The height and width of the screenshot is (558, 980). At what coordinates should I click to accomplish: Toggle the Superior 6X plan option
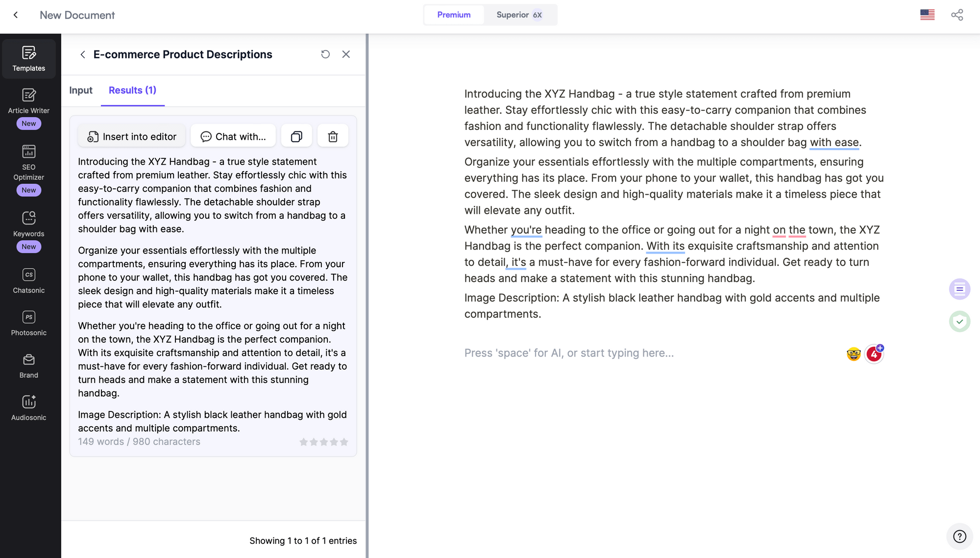pos(519,14)
